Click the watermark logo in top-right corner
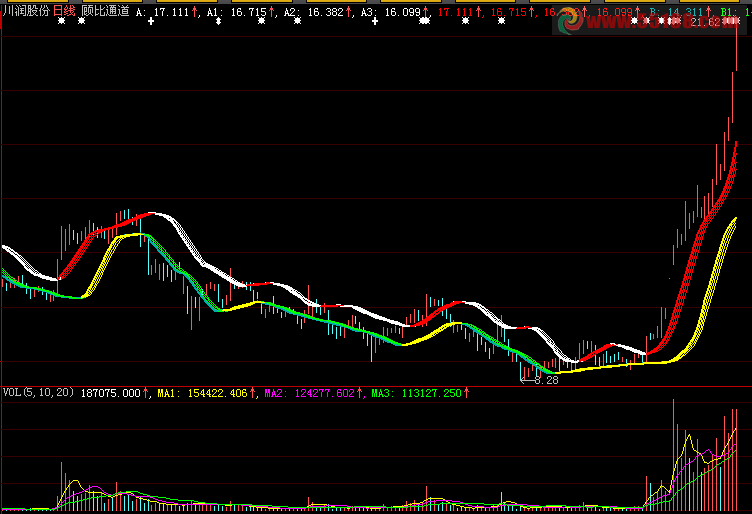The height and width of the screenshot is (514, 752). 572,22
